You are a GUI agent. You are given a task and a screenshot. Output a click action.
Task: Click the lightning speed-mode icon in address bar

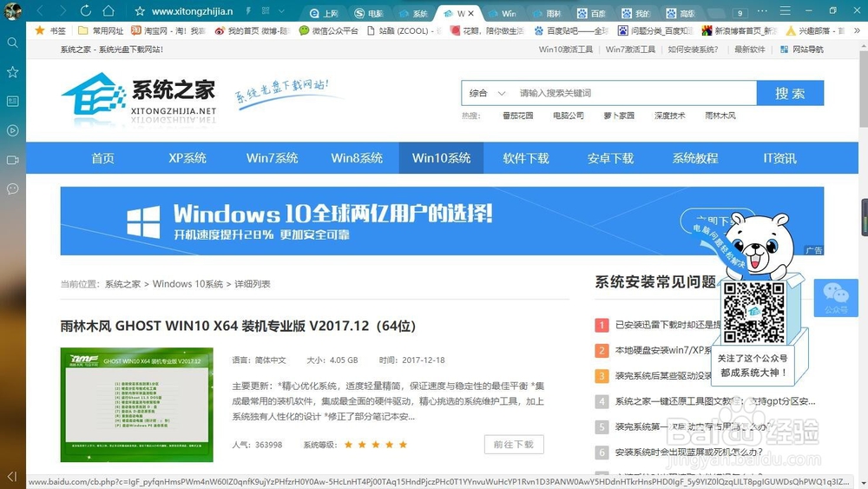248,11
